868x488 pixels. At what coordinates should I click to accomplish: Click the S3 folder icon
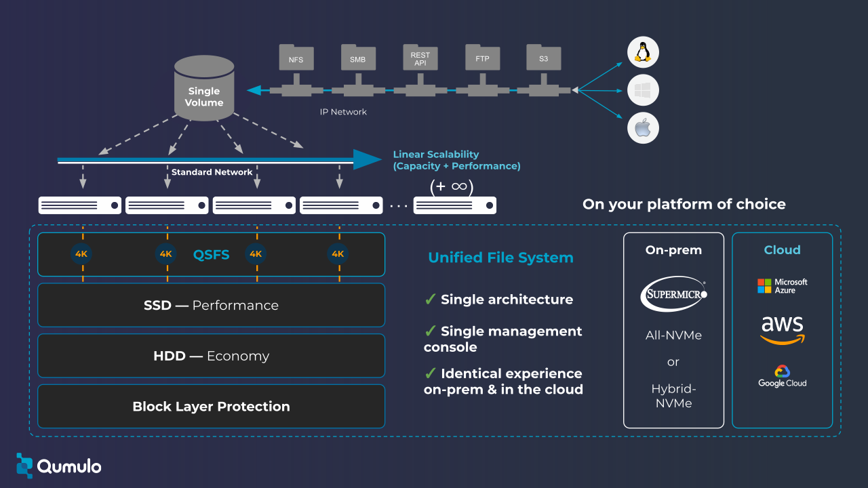542,58
